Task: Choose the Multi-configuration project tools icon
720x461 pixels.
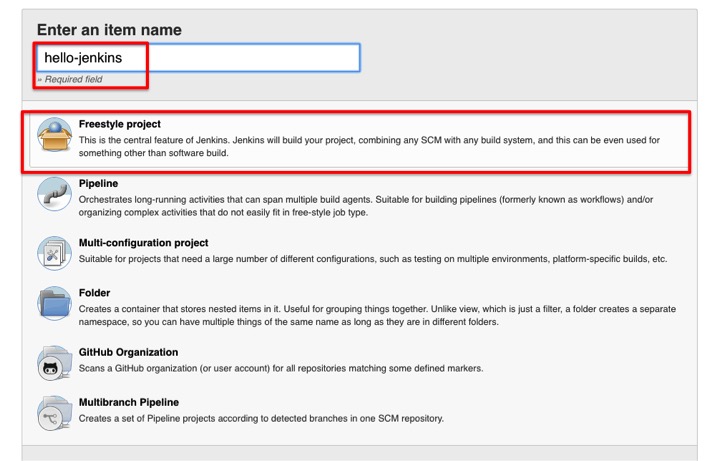Action: click(x=54, y=253)
